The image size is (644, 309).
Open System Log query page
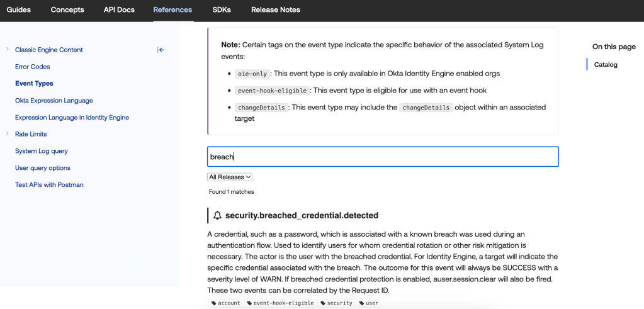tap(42, 151)
